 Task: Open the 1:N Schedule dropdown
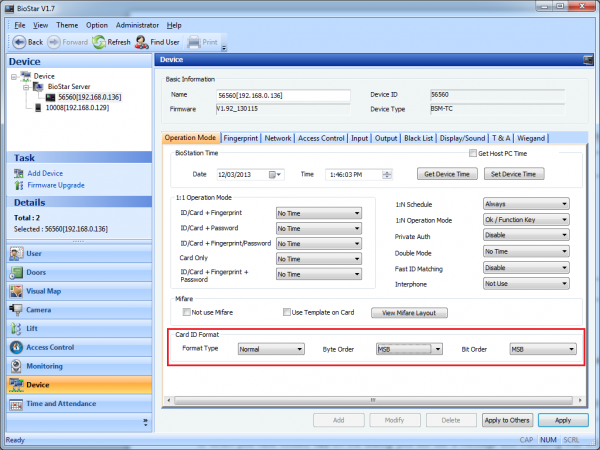[x=525, y=203]
